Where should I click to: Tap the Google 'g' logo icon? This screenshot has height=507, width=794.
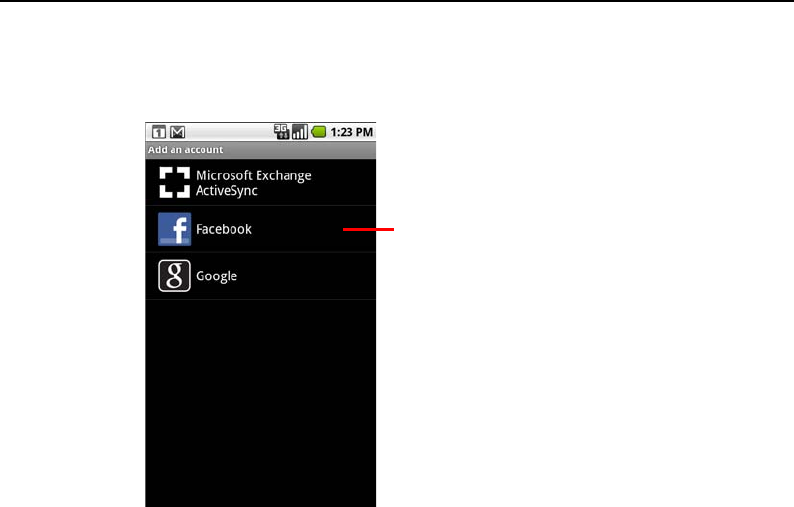pyautogui.click(x=174, y=276)
